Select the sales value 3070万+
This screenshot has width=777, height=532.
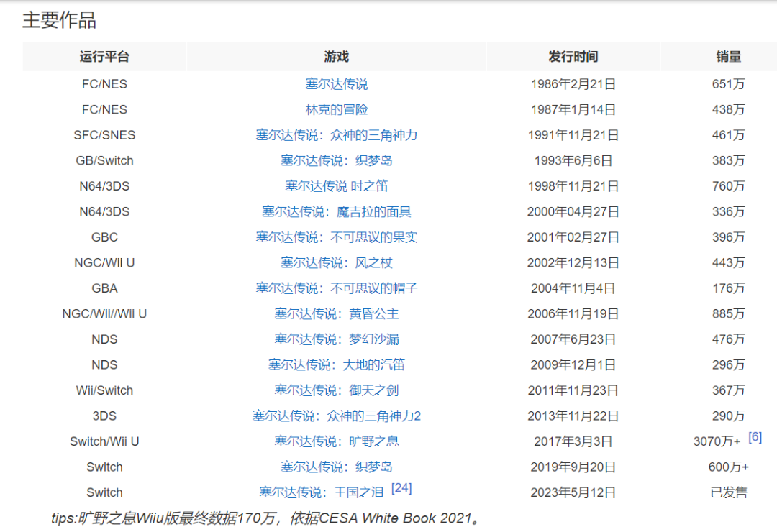[x=717, y=441]
